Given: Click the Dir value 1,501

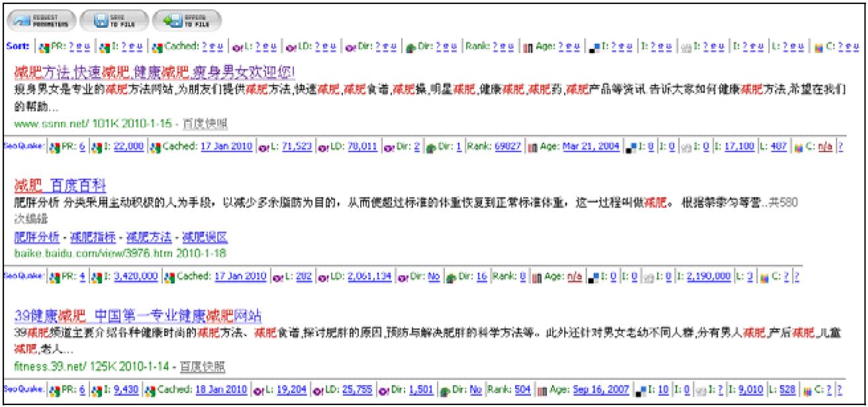Looking at the screenshot, I should [x=422, y=390].
